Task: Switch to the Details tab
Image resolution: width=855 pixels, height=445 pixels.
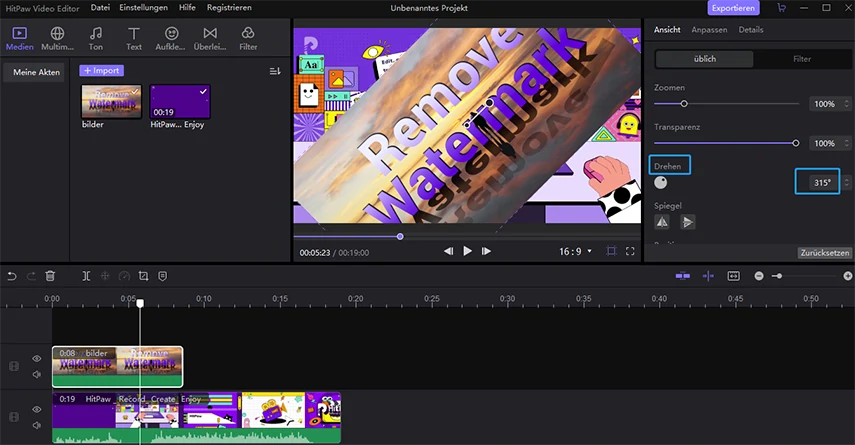Action: [751, 29]
